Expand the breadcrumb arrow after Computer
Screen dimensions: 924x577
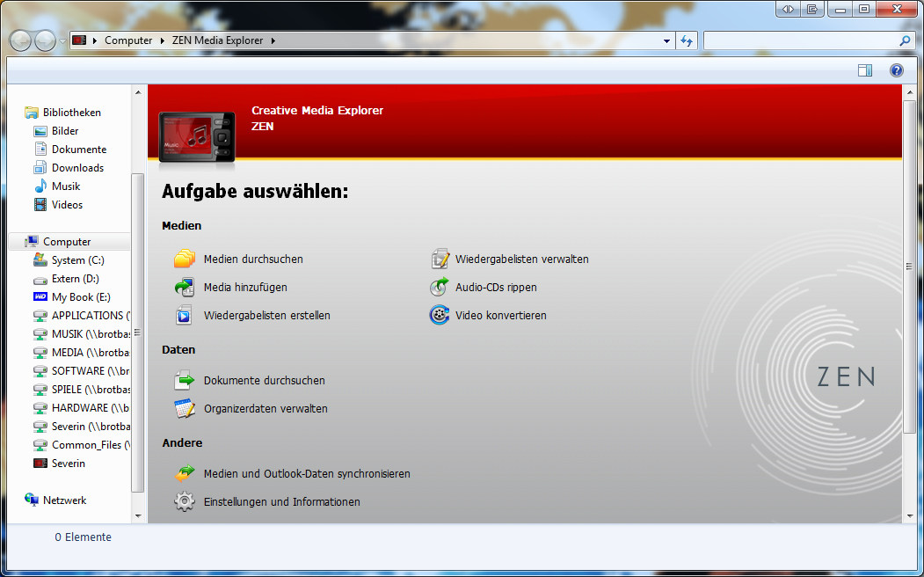point(164,40)
